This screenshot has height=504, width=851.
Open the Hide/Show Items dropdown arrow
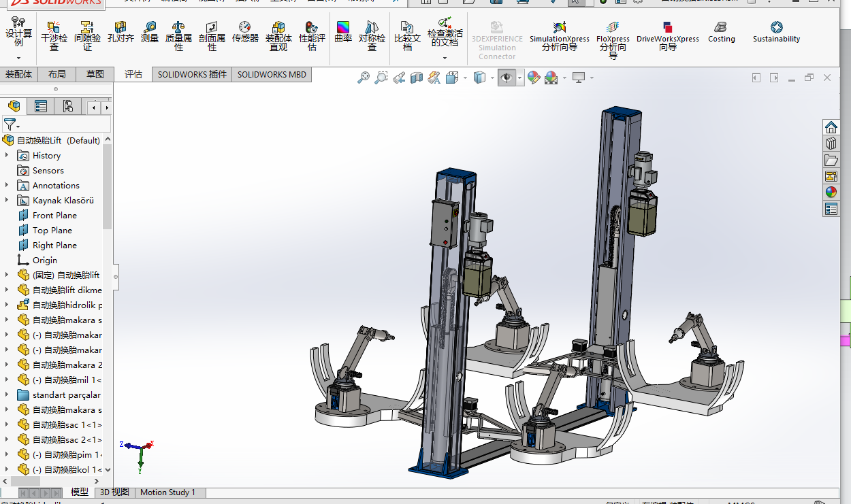click(x=520, y=78)
